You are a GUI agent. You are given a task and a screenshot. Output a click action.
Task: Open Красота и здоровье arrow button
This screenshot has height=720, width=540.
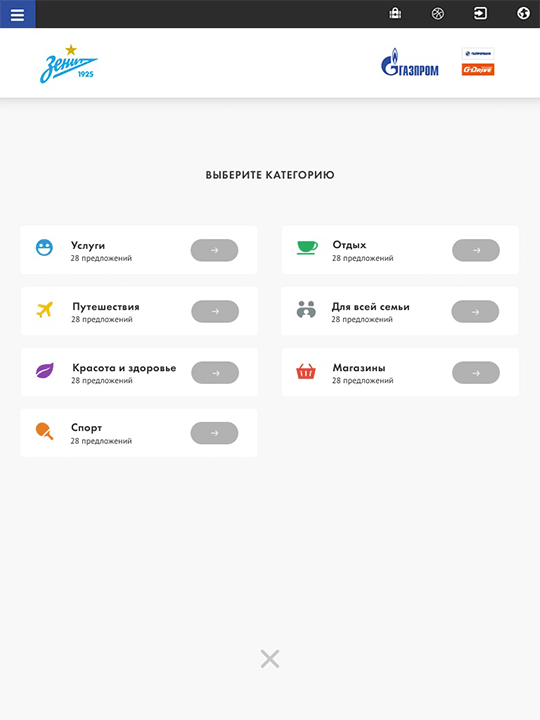(215, 372)
